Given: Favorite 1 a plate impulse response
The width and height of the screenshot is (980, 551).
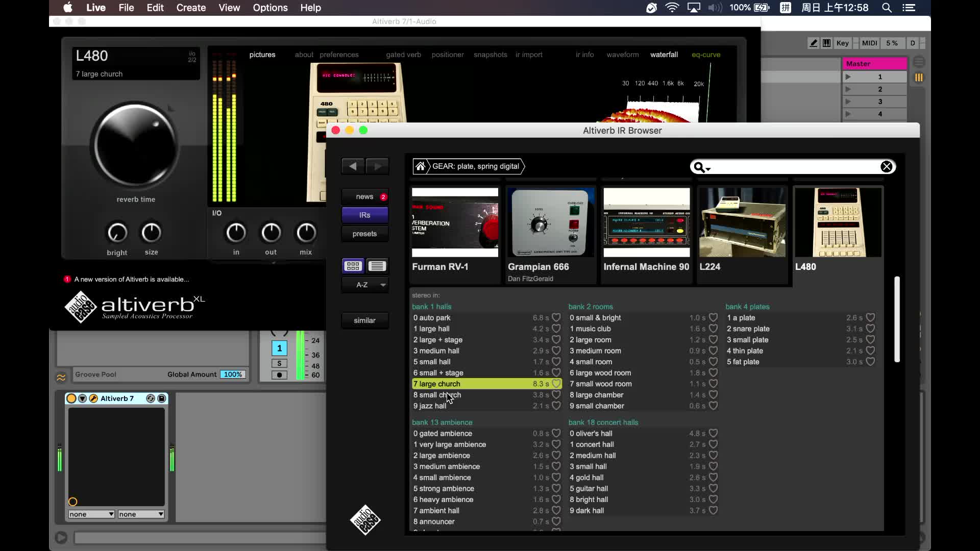Looking at the screenshot, I should pyautogui.click(x=870, y=317).
